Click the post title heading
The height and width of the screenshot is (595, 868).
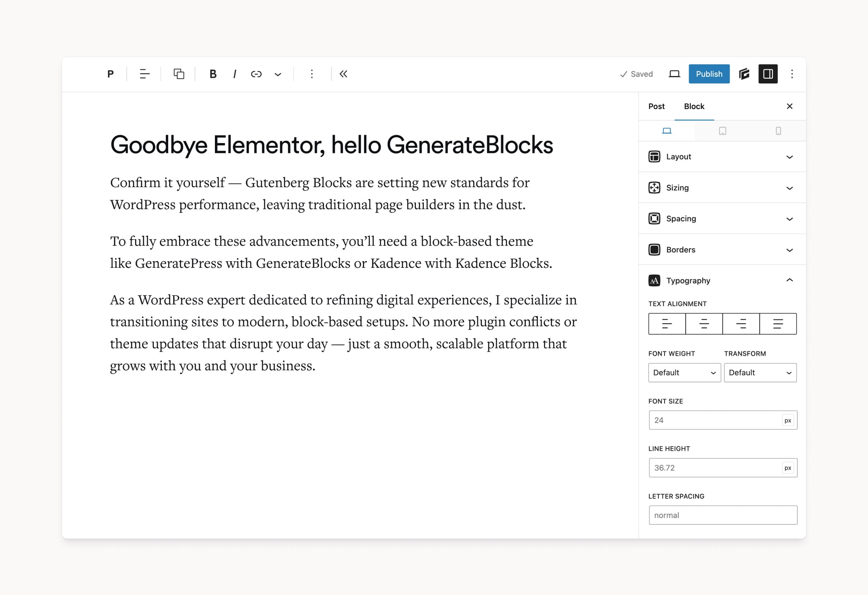point(331,145)
